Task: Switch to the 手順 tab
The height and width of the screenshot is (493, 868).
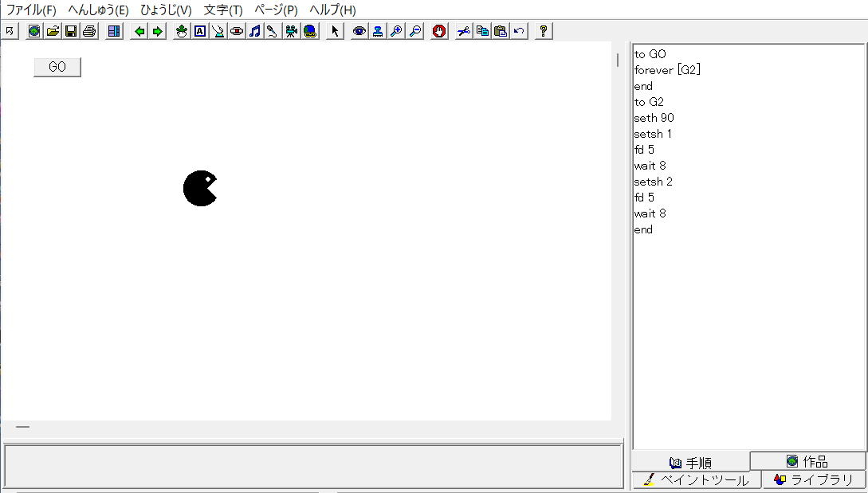Action: click(x=691, y=463)
